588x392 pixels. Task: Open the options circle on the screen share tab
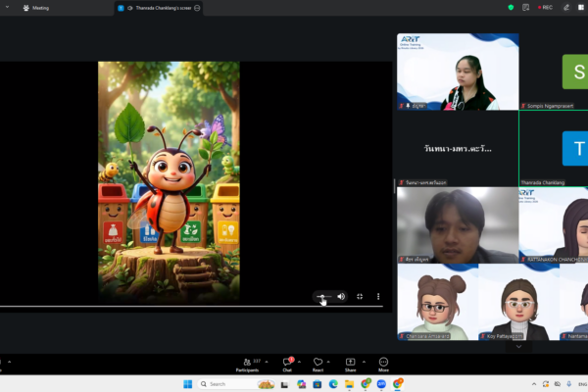point(197,8)
